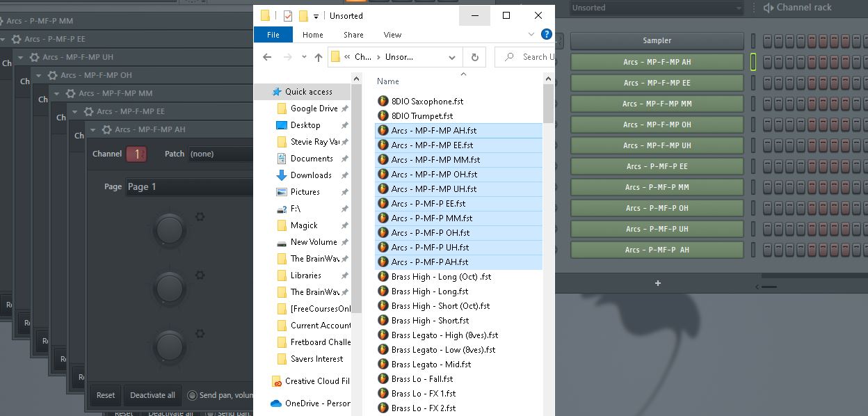Open gear settings of Arcs - MP-F-MP UH plugin window
This screenshot has height=416, width=868.
34,57
